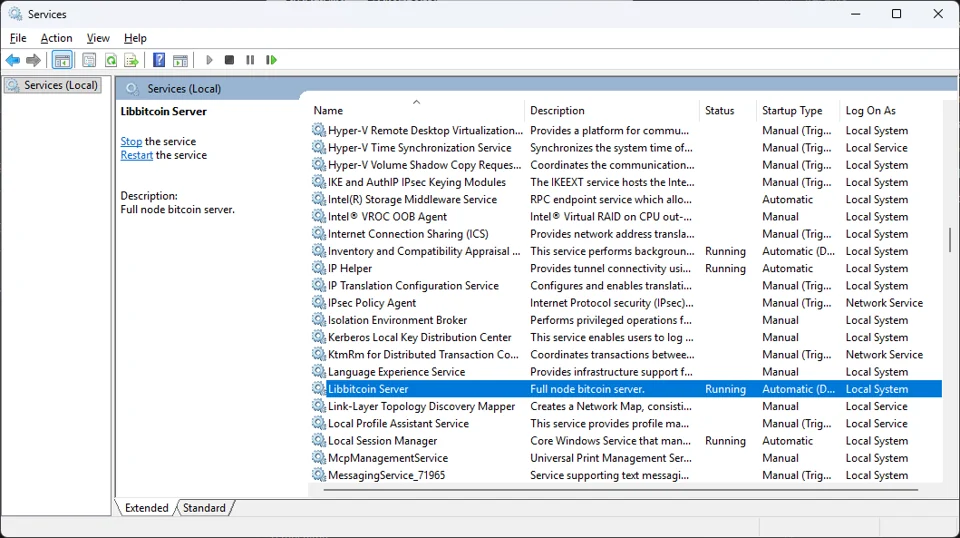Click gear icon beside MessagingService_71965
960x538 pixels.
pyautogui.click(x=318, y=475)
